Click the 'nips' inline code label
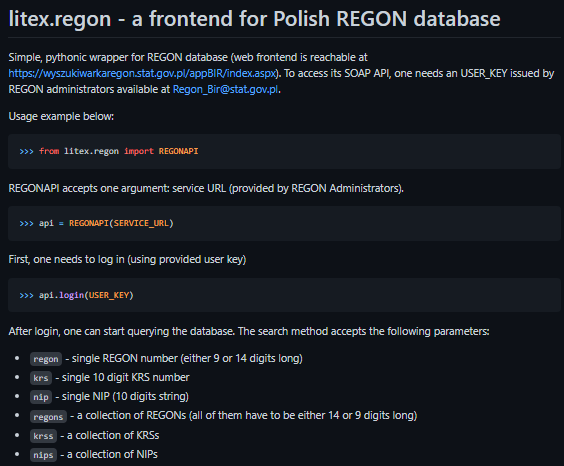564x466 pixels. pos(43,455)
